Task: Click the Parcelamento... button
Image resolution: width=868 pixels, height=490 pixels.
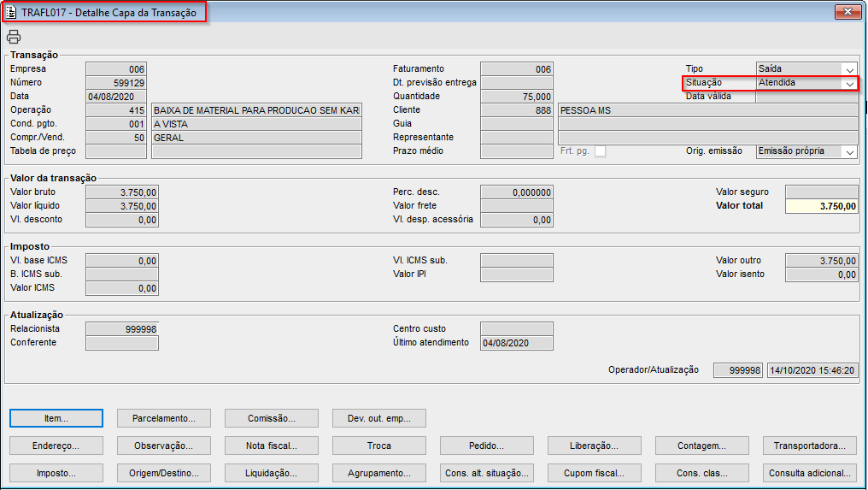Action: [x=164, y=418]
